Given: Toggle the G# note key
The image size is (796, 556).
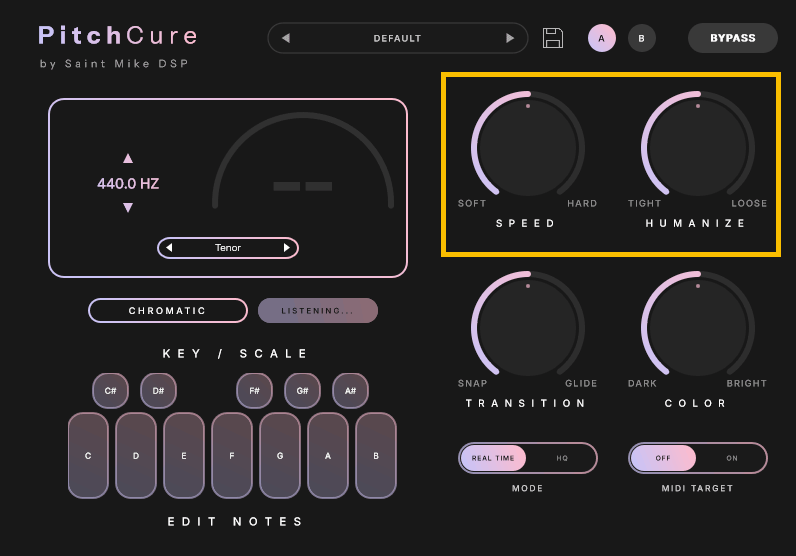Looking at the screenshot, I should pos(303,390).
